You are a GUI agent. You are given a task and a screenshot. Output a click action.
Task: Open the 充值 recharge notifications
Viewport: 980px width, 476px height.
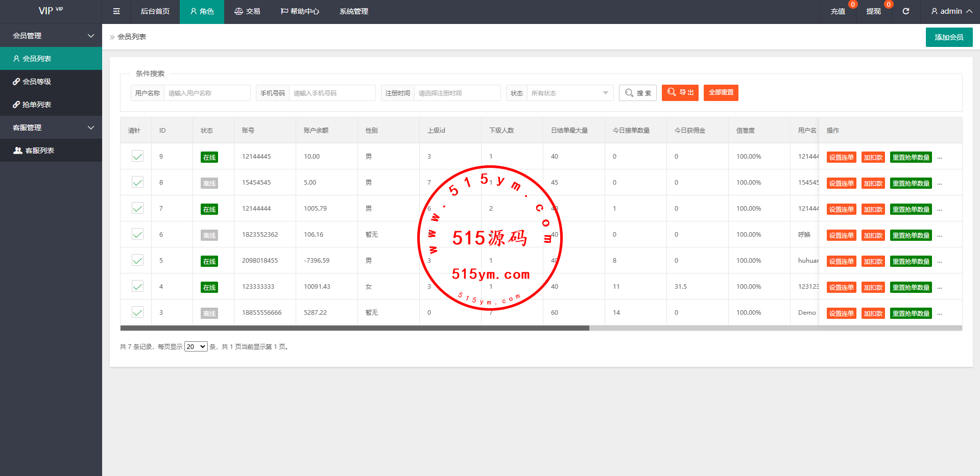pyautogui.click(x=838, y=11)
